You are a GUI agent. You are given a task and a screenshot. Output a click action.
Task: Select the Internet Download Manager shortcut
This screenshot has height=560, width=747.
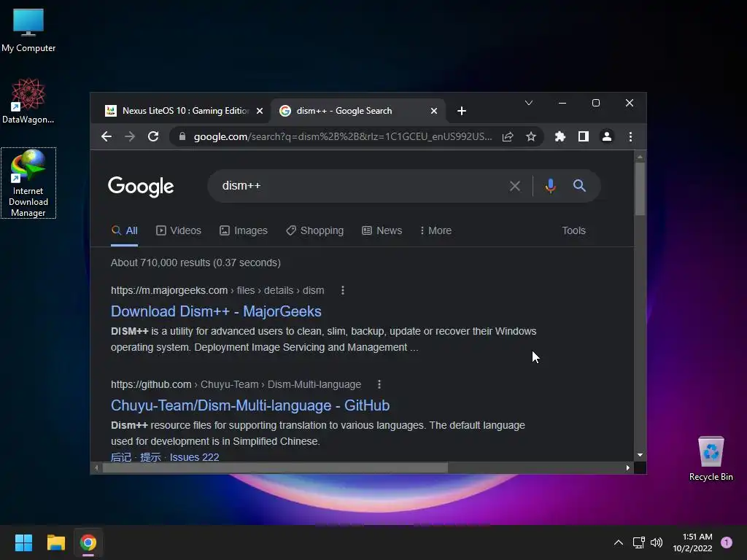pos(28,183)
